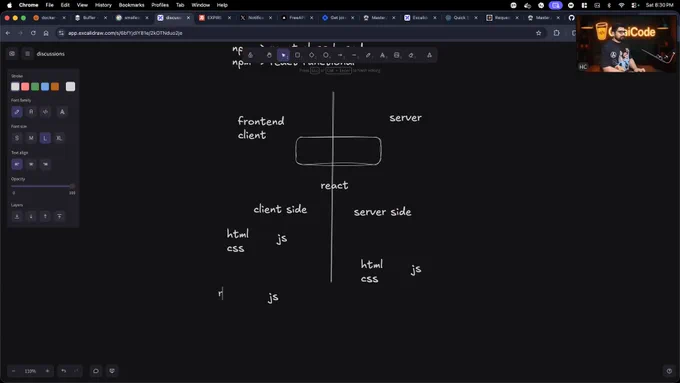Click the shield icon button in bottom bar
Viewport: 680px width, 383px height.
(x=112, y=371)
